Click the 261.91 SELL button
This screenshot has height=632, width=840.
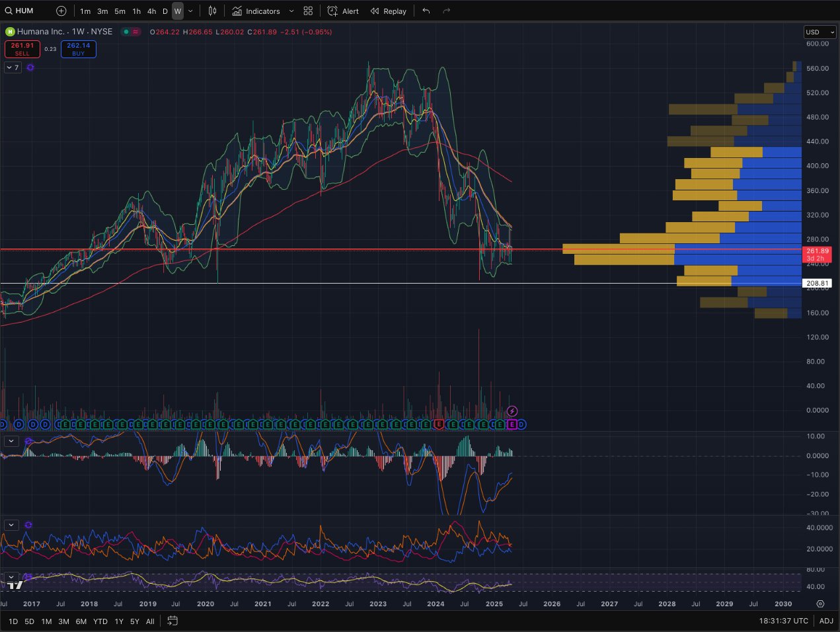pyautogui.click(x=22, y=49)
